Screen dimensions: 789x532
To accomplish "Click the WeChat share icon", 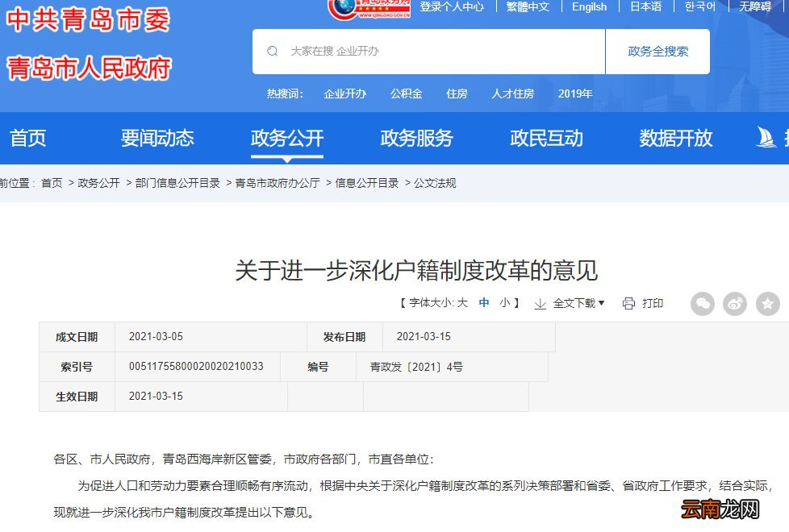I will (x=702, y=304).
